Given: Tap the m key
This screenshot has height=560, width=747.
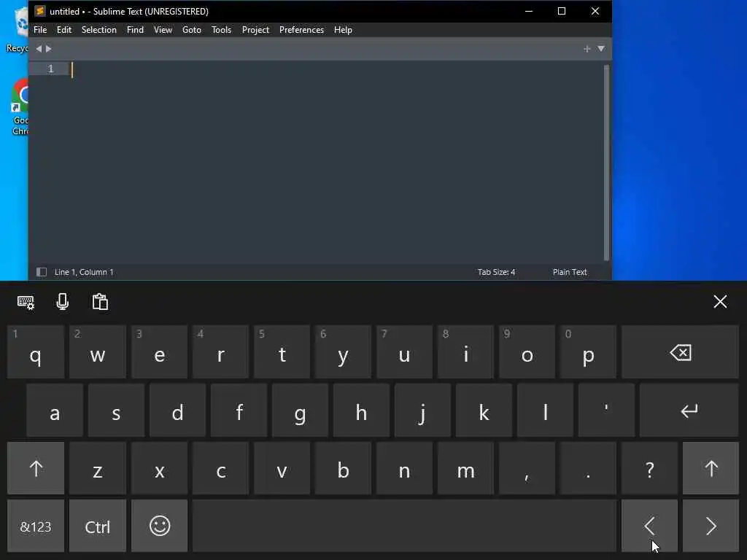Looking at the screenshot, I should [466, 468].
